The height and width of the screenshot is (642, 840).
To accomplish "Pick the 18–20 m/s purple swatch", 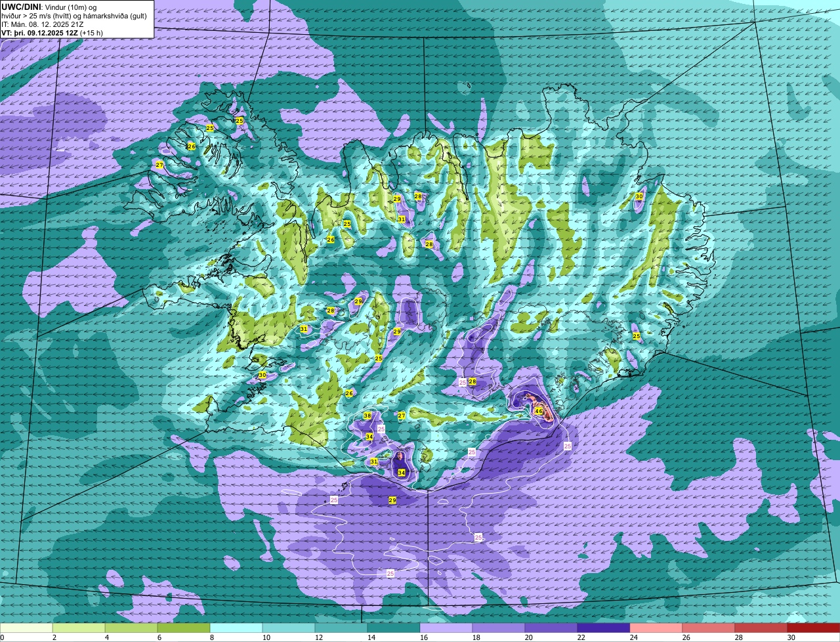I will pos(499,628).
